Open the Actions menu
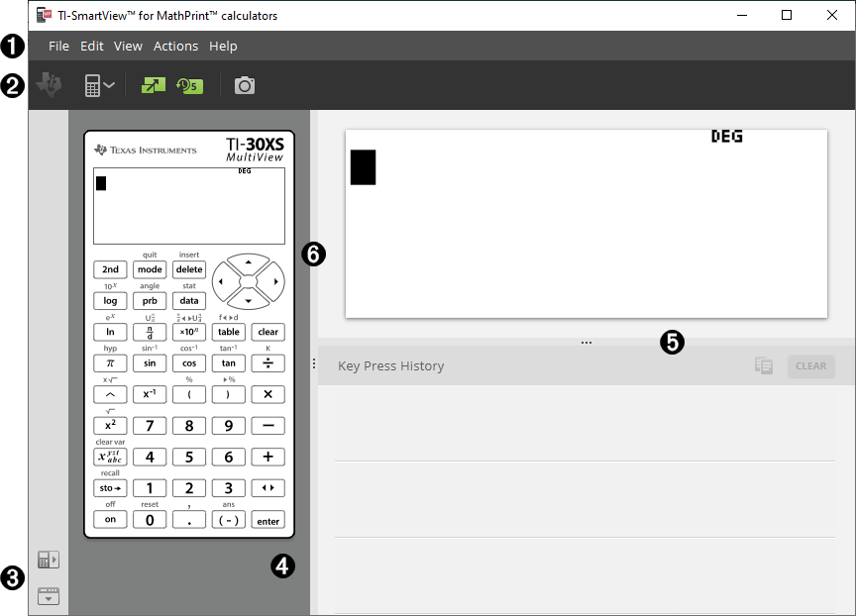This screenshot has width=856, height=616. 175,46
